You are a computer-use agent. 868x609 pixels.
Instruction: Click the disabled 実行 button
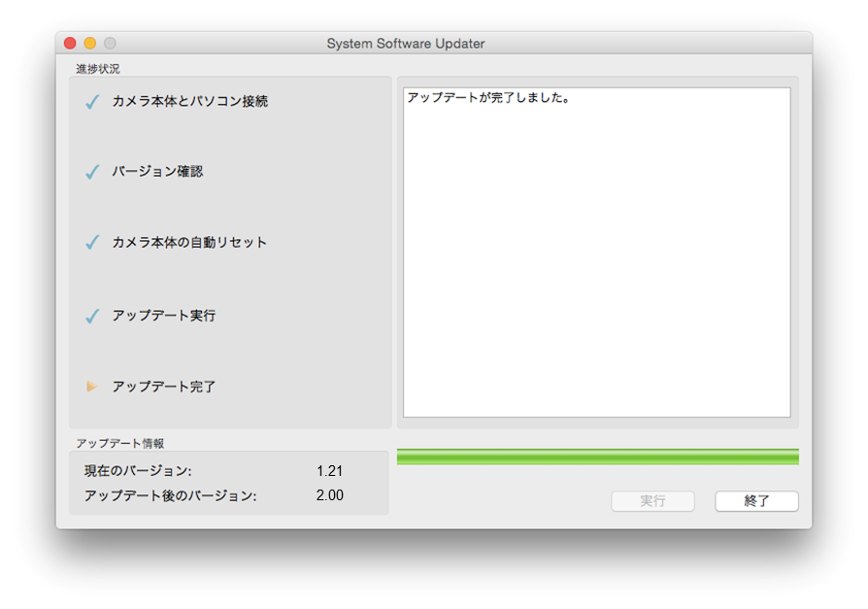pos(652,501)
